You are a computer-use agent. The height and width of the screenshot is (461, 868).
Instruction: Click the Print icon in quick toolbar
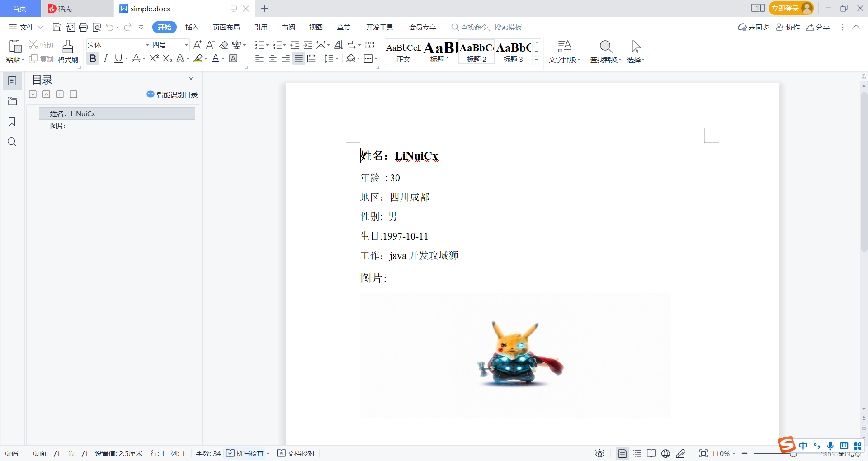click(x=83, y=27)
